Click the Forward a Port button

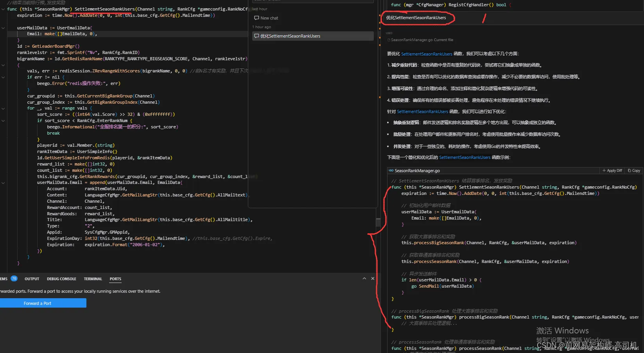[43, 303]
